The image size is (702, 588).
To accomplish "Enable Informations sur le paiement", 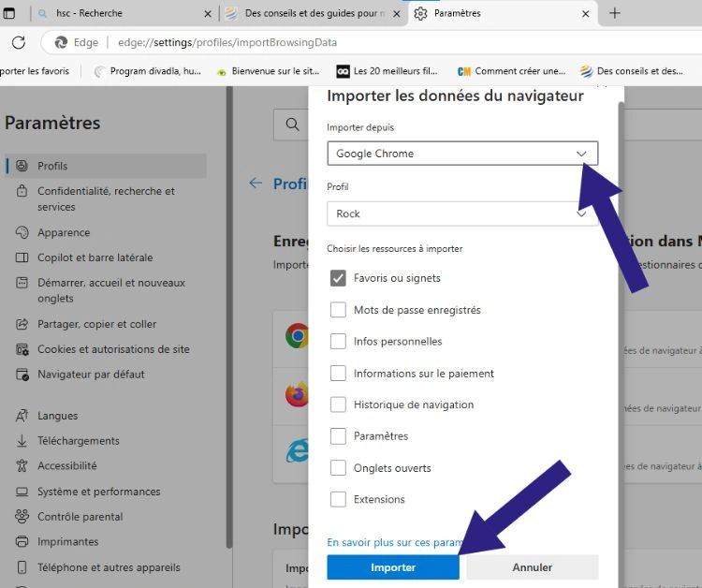I will pyautogui.click(x=338, y=373).
